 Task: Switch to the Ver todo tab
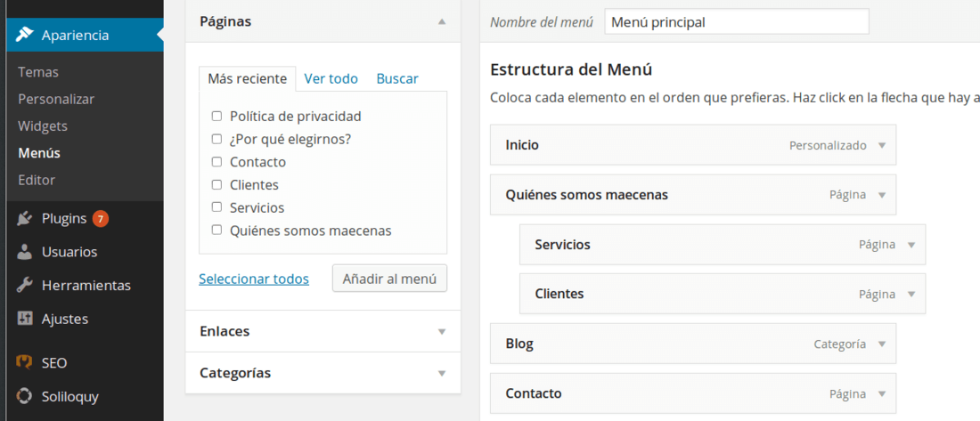pos(331,78)
